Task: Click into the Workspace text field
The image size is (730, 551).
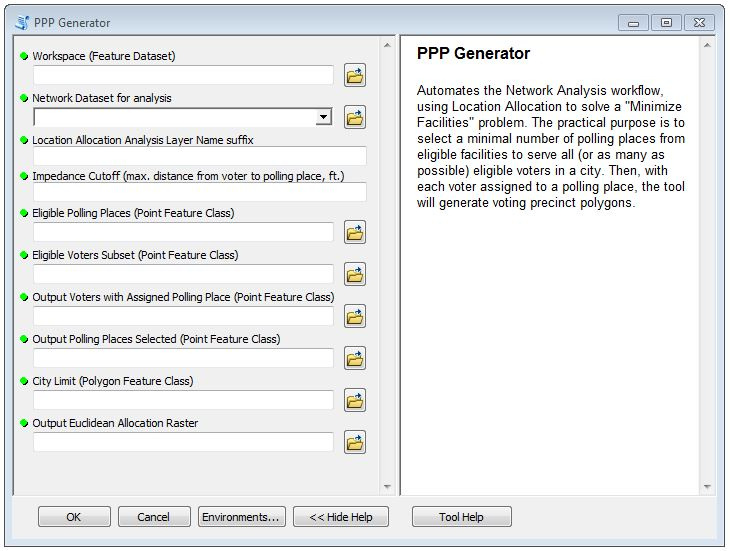Action: point(183,75)
